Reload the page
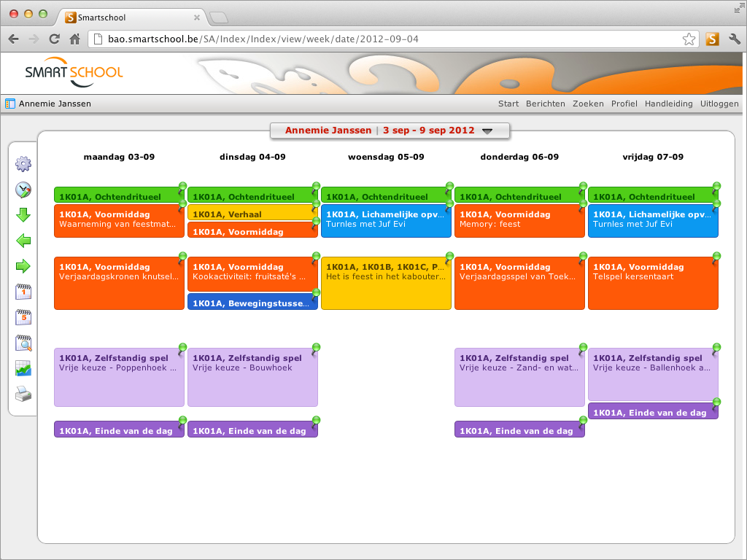747x560 pixels. point(54,39)
